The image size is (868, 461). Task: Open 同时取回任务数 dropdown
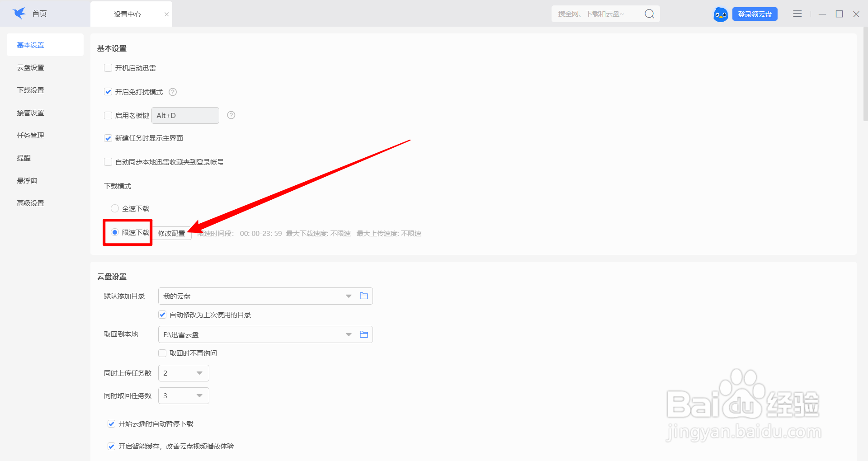184,396
